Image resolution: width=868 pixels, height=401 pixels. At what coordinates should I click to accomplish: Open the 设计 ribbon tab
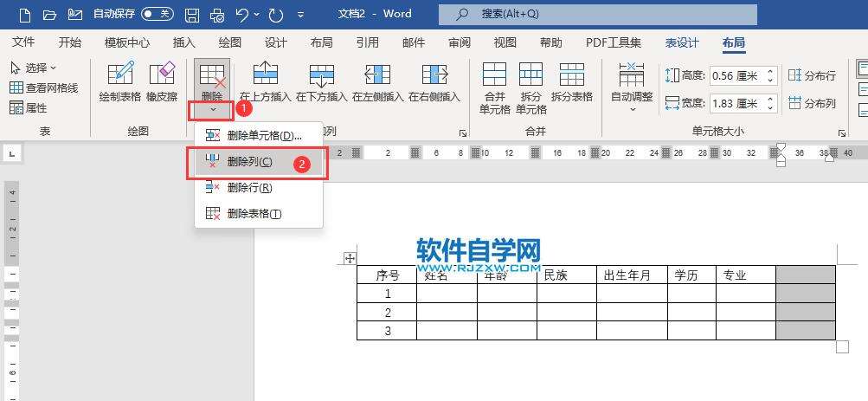[x=276, y=42]
